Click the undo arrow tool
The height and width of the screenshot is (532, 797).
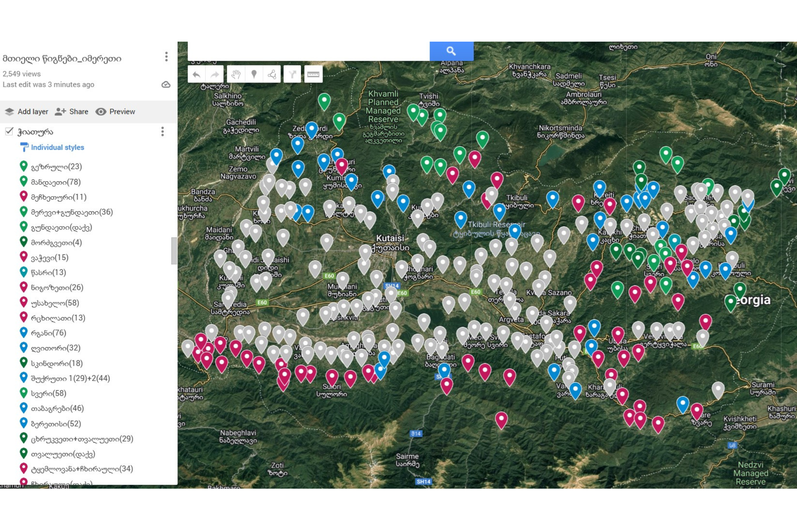tap(197, 74)
